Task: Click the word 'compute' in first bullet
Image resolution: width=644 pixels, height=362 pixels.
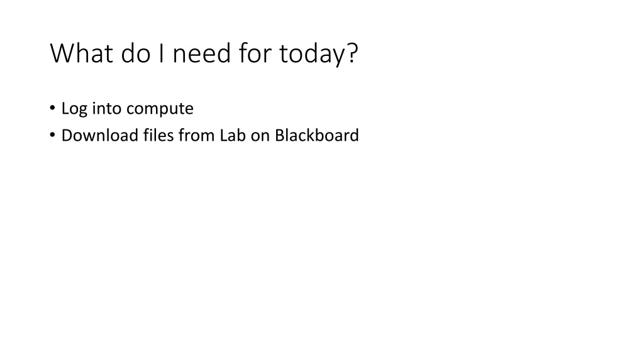Action: click(160, 109)
